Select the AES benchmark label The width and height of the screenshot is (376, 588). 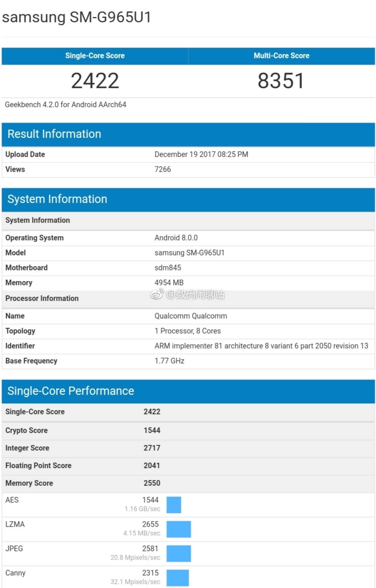tap(12, 500)
